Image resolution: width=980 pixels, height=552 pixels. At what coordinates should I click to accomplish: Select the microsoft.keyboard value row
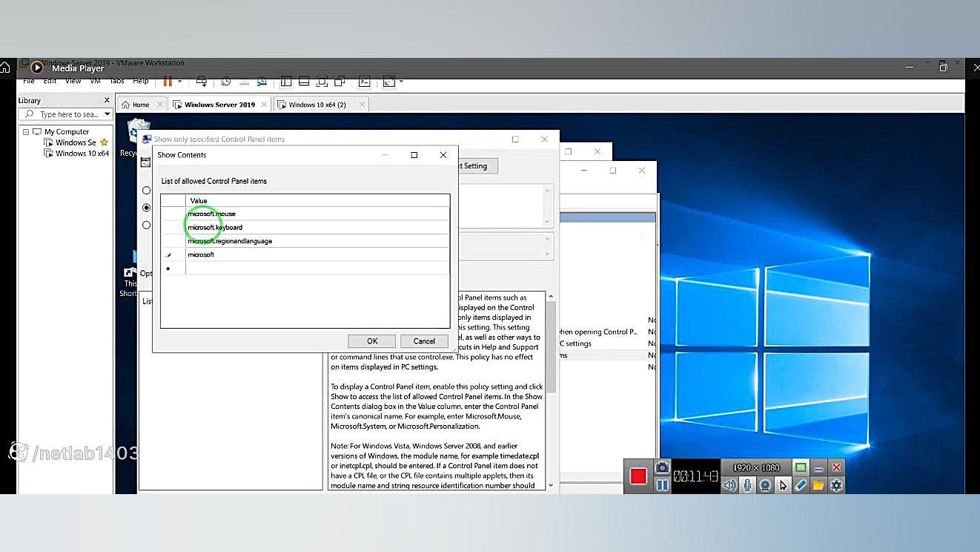pyautogui.click(x=317, y=227)
